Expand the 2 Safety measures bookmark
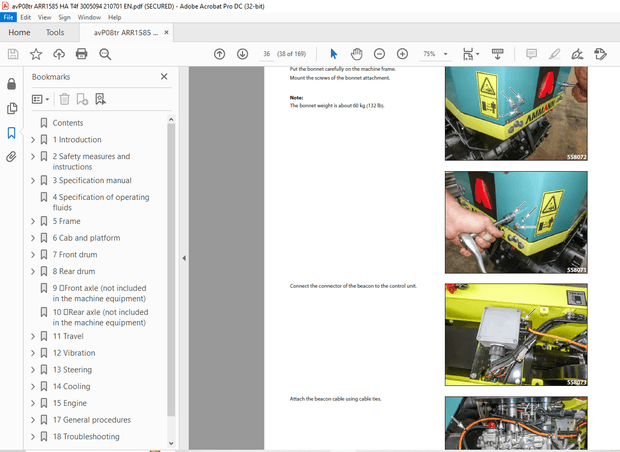 point(33,157)
